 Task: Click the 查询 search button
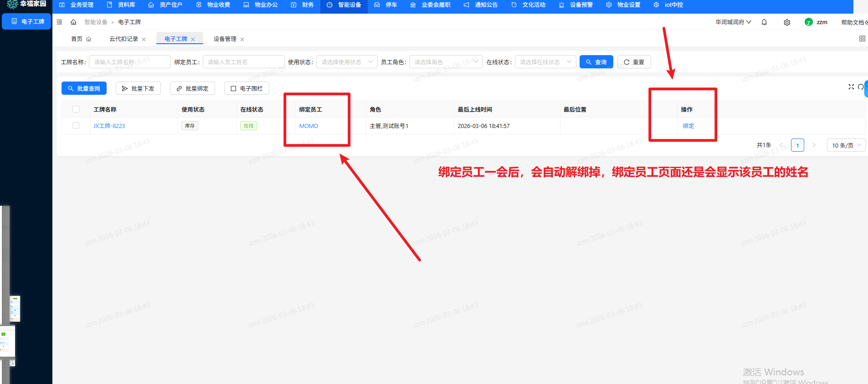596,62
